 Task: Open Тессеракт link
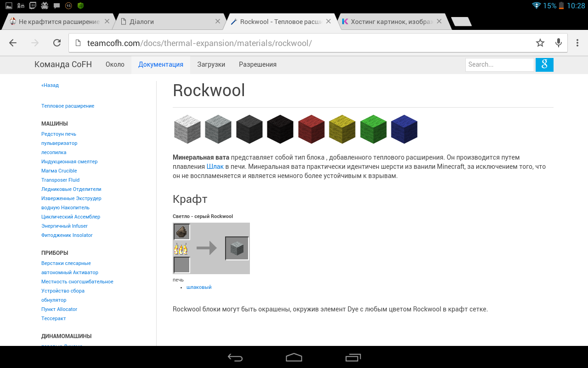pyautogui.click(x=54, y=318)
